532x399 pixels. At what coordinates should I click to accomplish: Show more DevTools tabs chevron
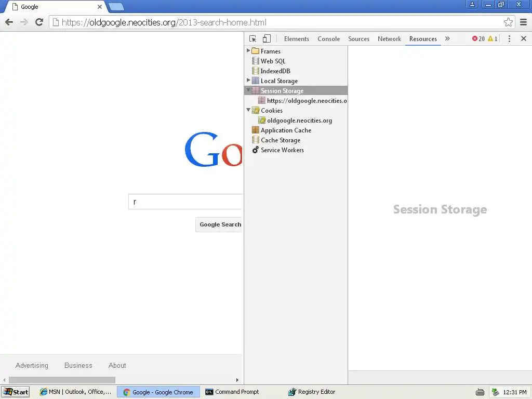[447, 38]
